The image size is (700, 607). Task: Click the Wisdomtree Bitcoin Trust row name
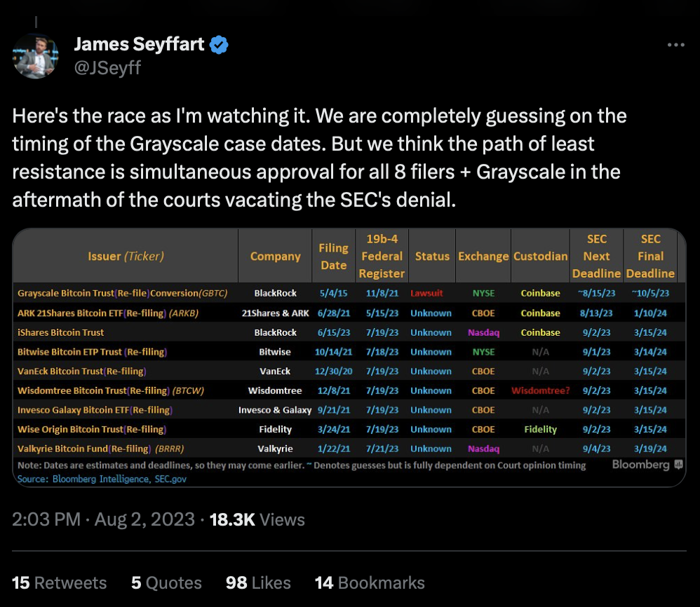tap(111, 390)
